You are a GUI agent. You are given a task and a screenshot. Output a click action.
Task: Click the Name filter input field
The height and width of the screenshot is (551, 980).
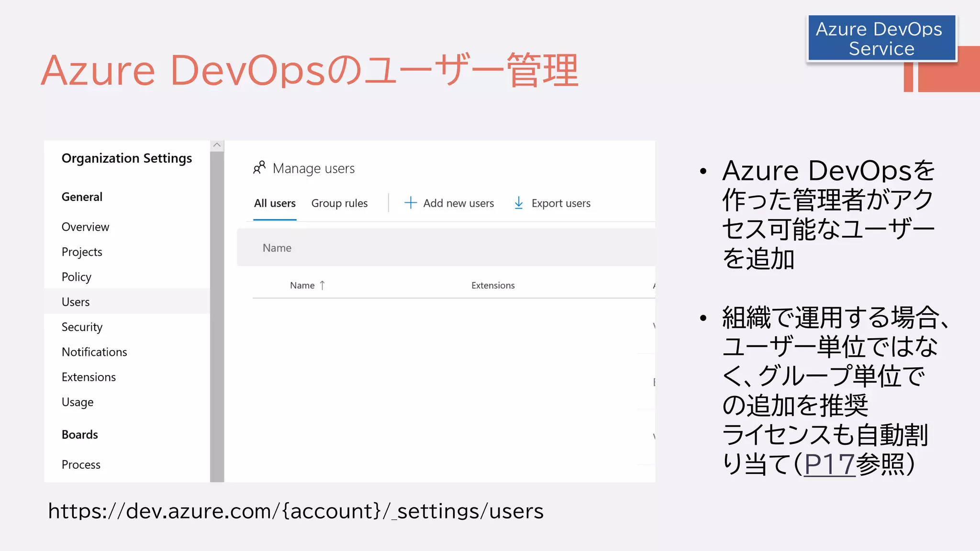[x=446, y=248]
